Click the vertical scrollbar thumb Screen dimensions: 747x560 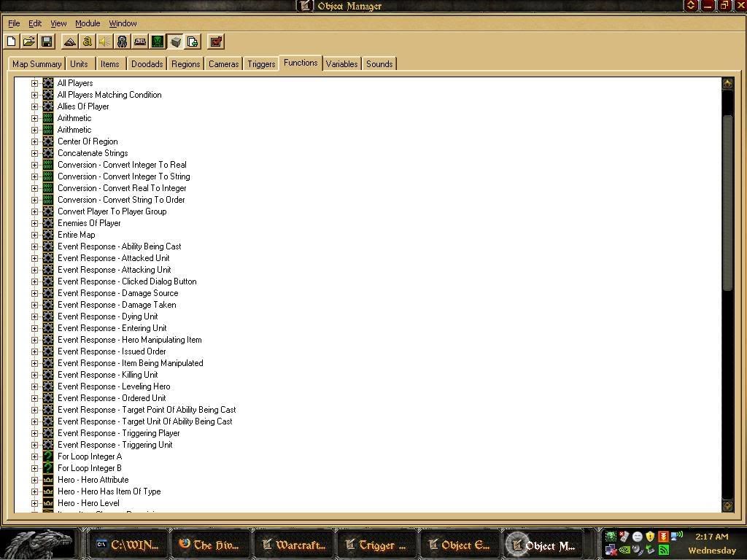[x=727, y=203]
